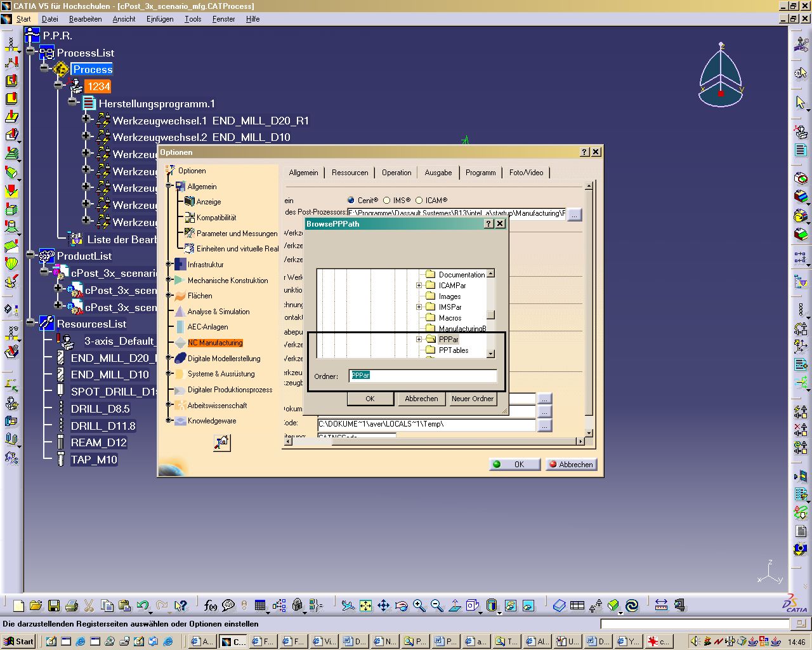Expand the Werkzeugwechsel.1 END_MILL_D20_R1 node
The height and width of the screenshot is (650, 812).
tap(86, 119)
